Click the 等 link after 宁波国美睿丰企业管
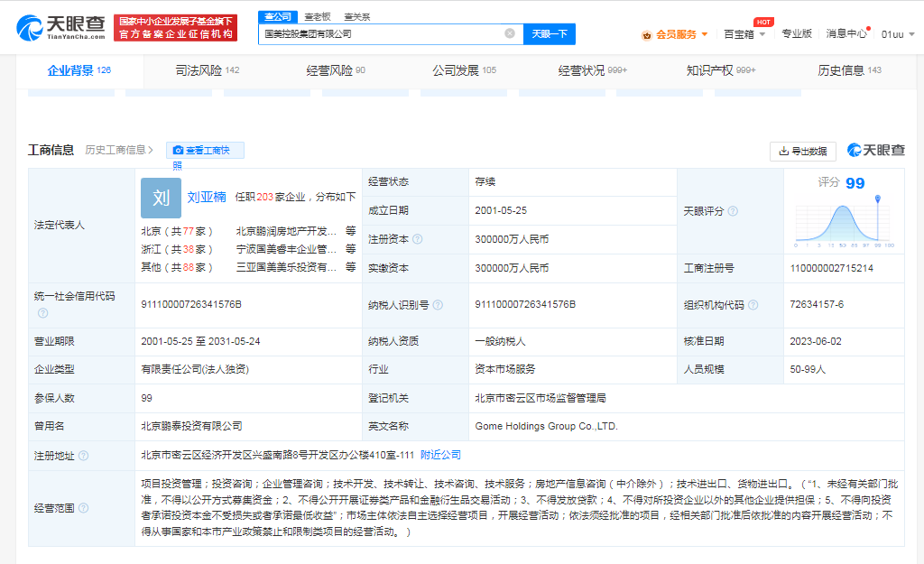Screen dimensions: 924x564 pyautogui.click(x=351, y=249)
